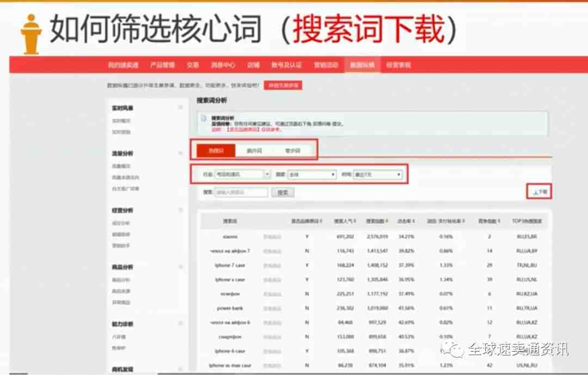The image size is (588, 375).
Task: Open 产品管理 in the top navigation
Action: [x=163, y=65]
